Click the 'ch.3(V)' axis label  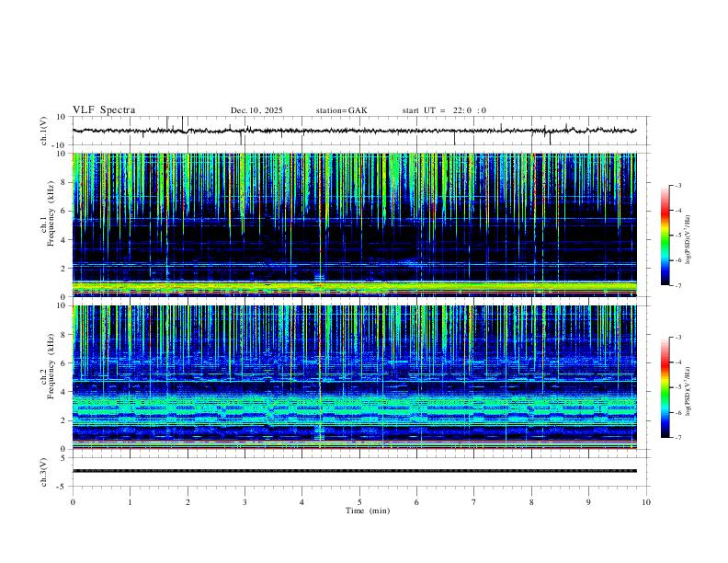coord(44,472)
